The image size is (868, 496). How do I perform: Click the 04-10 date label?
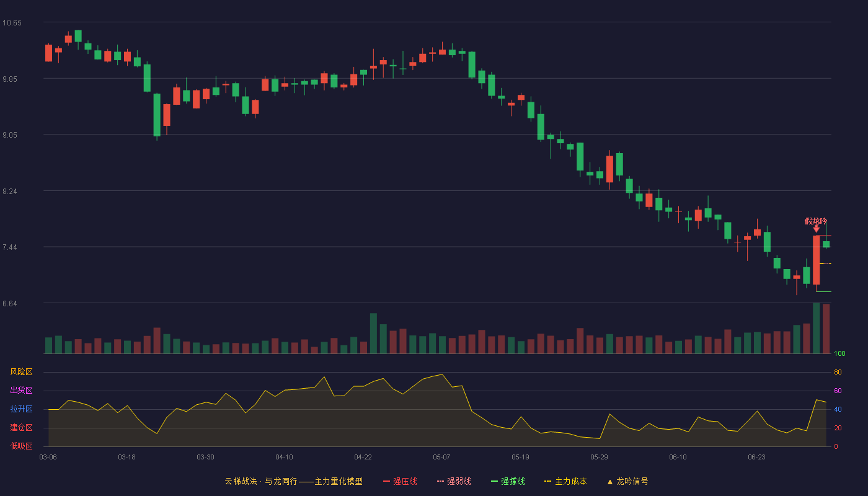284,457
